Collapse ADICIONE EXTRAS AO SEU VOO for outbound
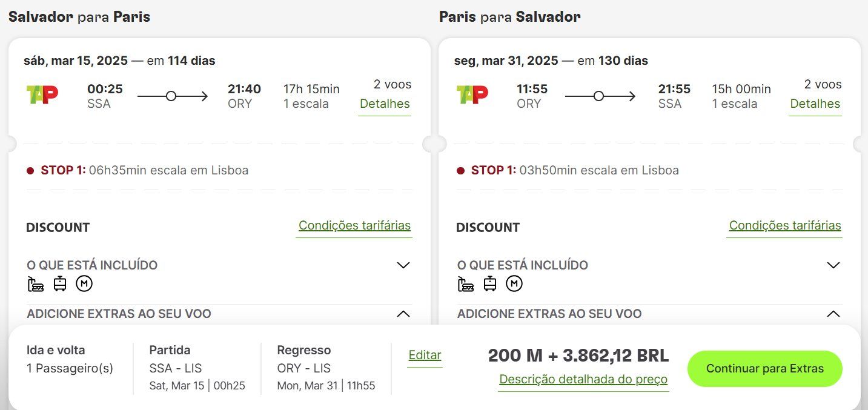 [x=403, y=314]
